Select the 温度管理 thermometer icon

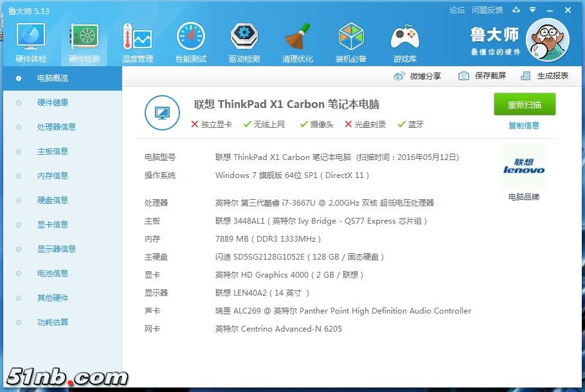tap(137, 39)
